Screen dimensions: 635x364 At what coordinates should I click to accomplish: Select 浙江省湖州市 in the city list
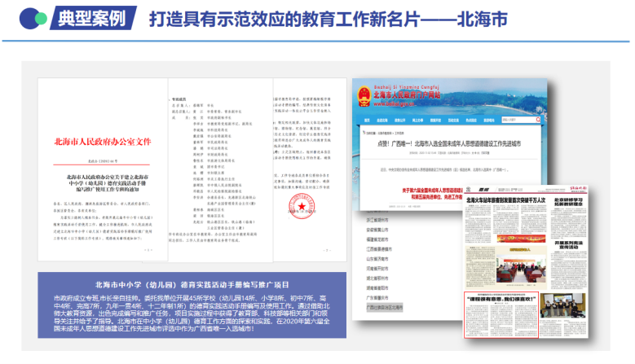[x=377, y=220]
